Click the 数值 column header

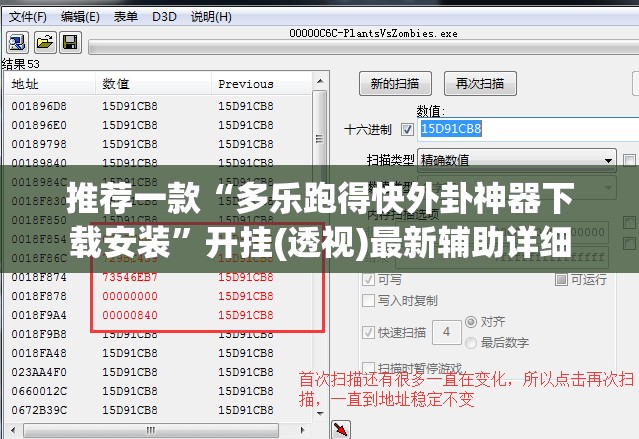point(153,84)
